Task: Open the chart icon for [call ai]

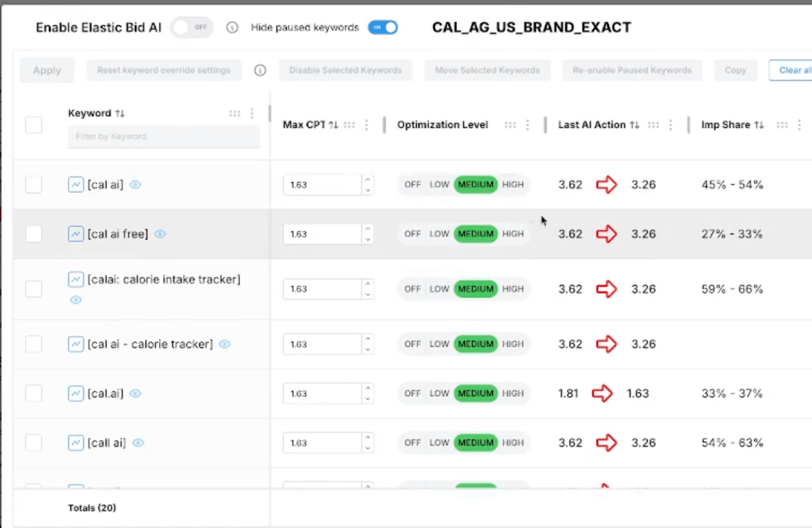Action: tap(76, 443)
